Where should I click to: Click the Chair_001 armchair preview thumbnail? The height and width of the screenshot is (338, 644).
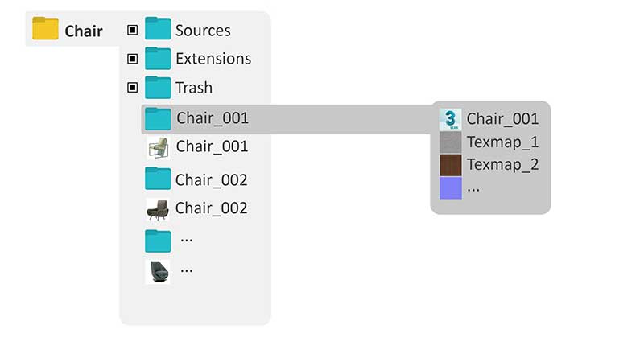tap(158, 147)
